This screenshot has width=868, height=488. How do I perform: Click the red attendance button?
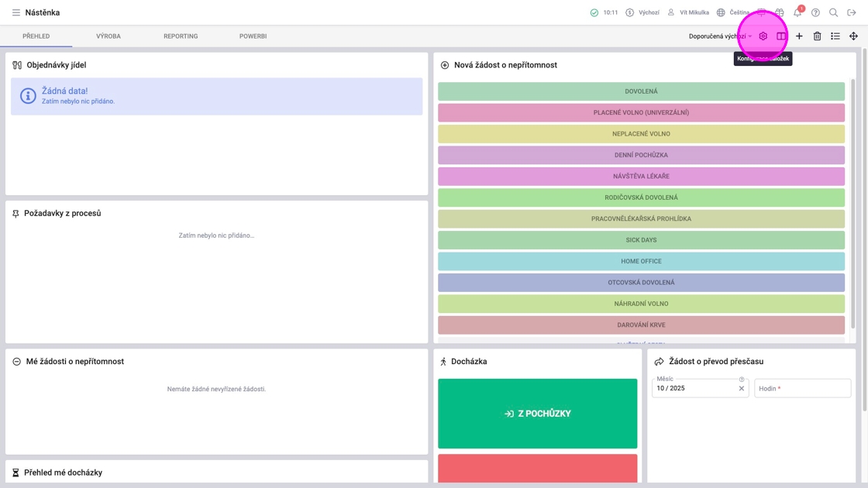[538, 468]
